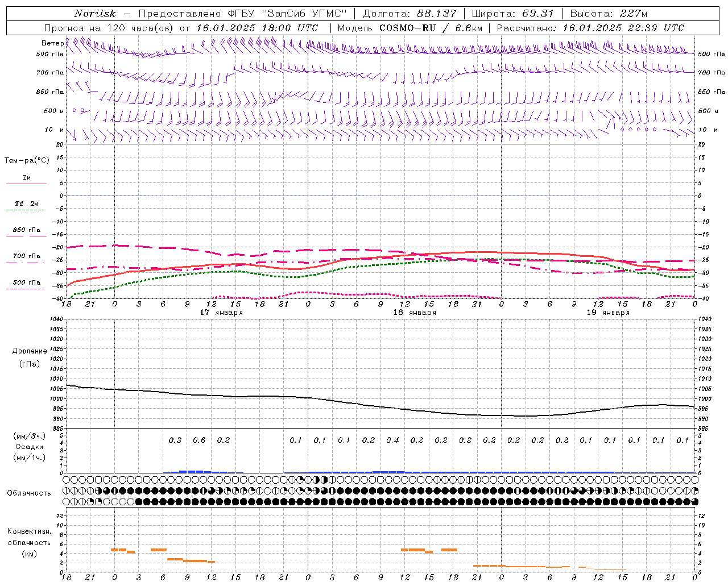Click the forecast start 16.01.2025 18:00 UTC
The image size is (728, 582).
pos(257,28)
